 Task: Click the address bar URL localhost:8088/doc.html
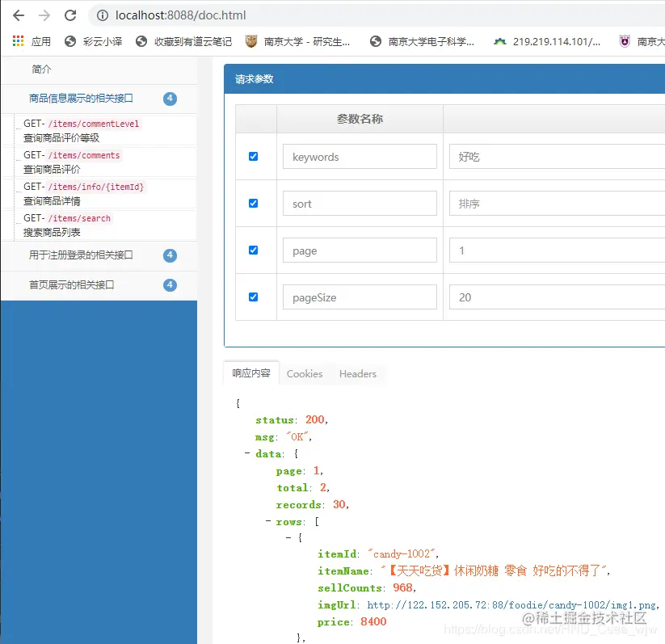click(181, 15)
